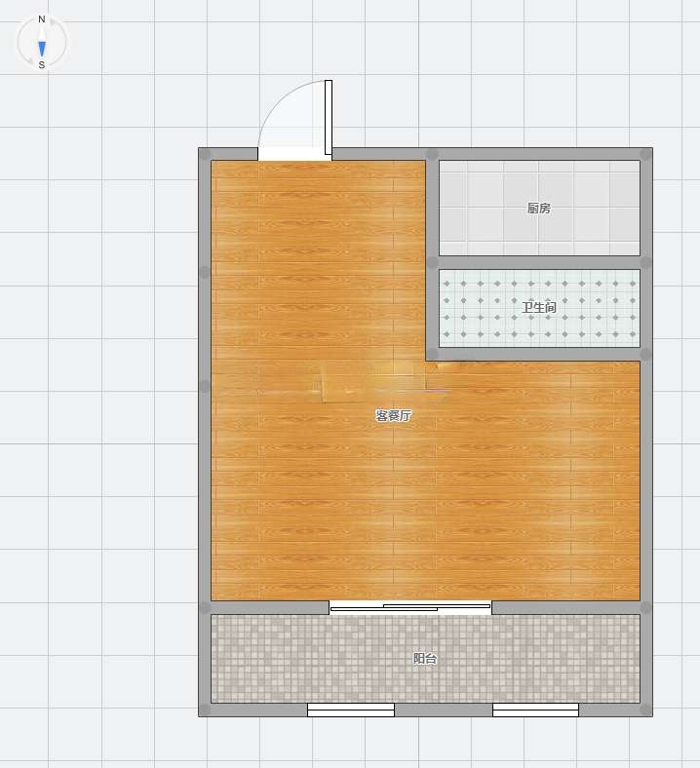700x768 pixels.
Task: Select the right balcony window
Action: [x=535, y=710]
